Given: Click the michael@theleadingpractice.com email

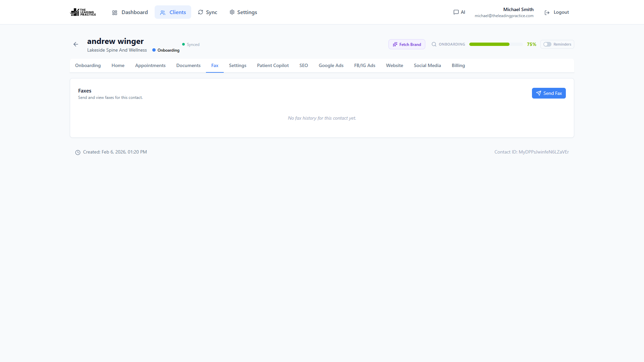Looking at the screenshot, I should click(504, 16).
